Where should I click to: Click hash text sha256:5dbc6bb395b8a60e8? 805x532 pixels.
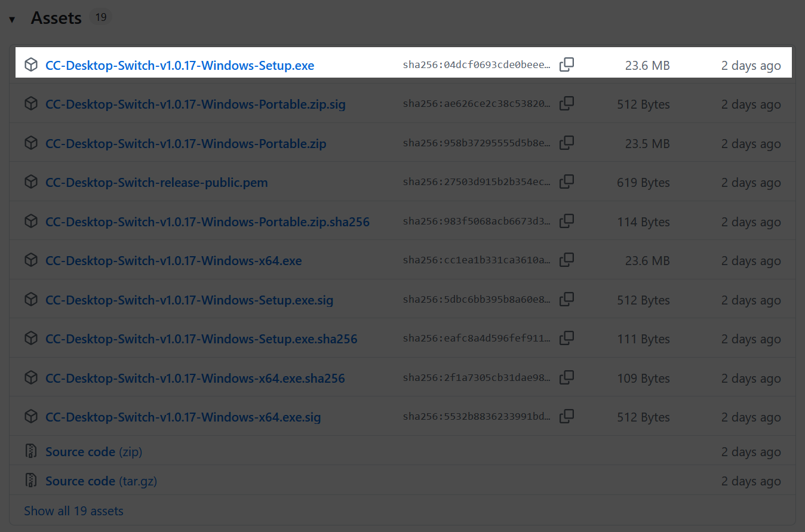pyautogui.click(x=477, y=300)
